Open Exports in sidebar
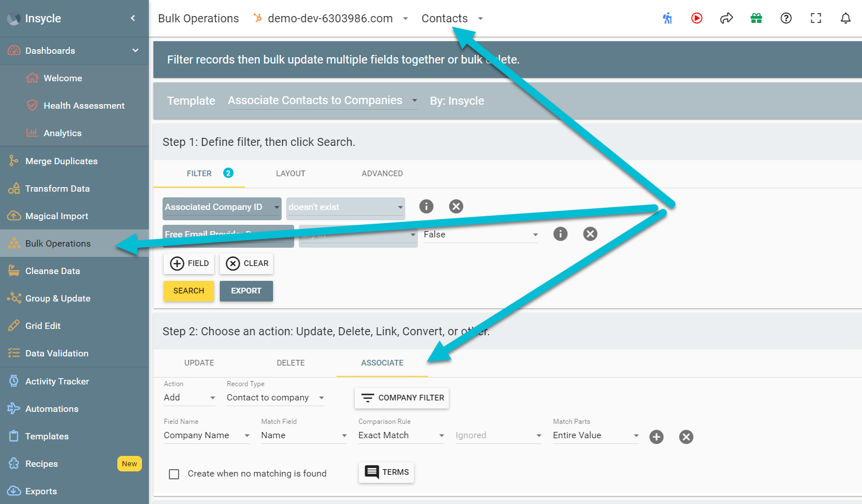Screen dimensions: 862x504 (x=74, y=491)
